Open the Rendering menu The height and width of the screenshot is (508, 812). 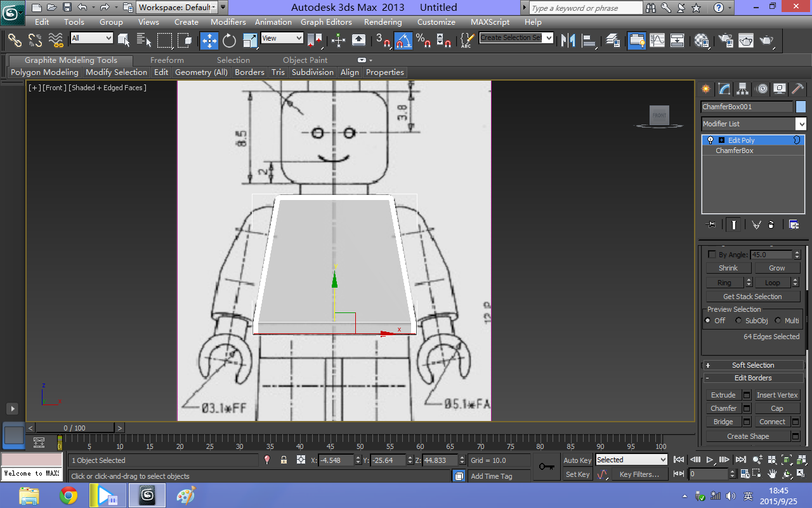pyautogui.click(x=383, y=22)
